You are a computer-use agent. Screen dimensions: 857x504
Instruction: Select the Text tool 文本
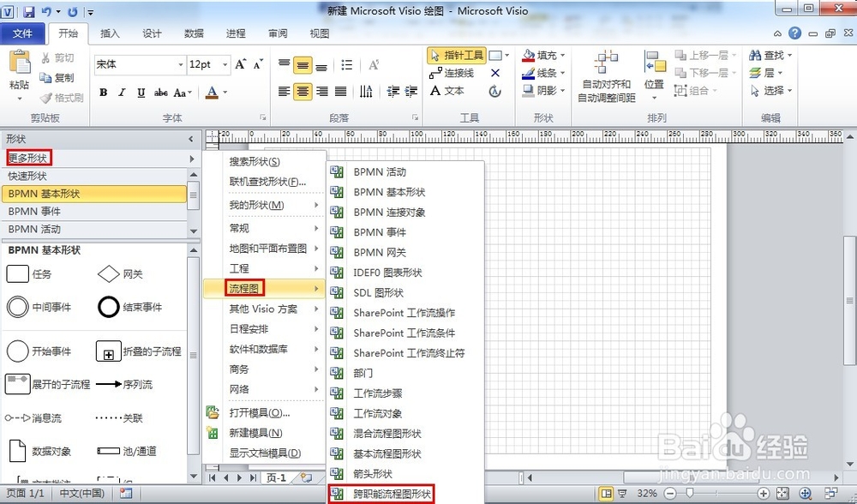coord(447,91)
